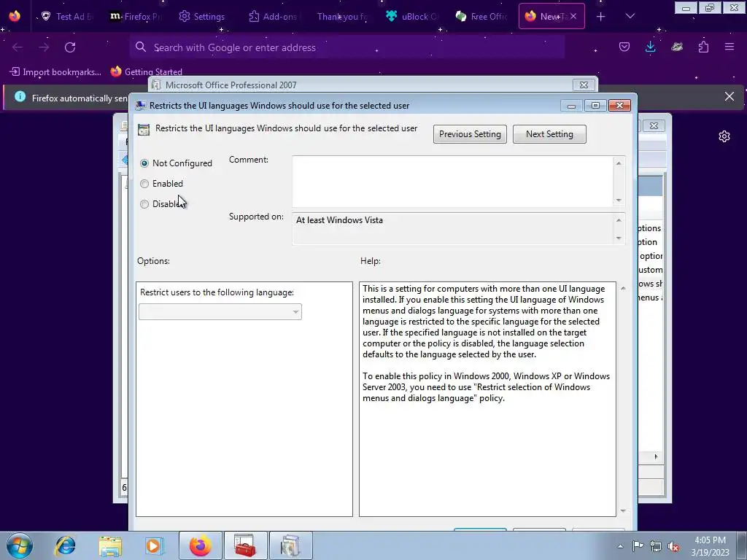Click the policy setting icon beside title
This screenshot has width=747, height=560.
click(144, 130)
